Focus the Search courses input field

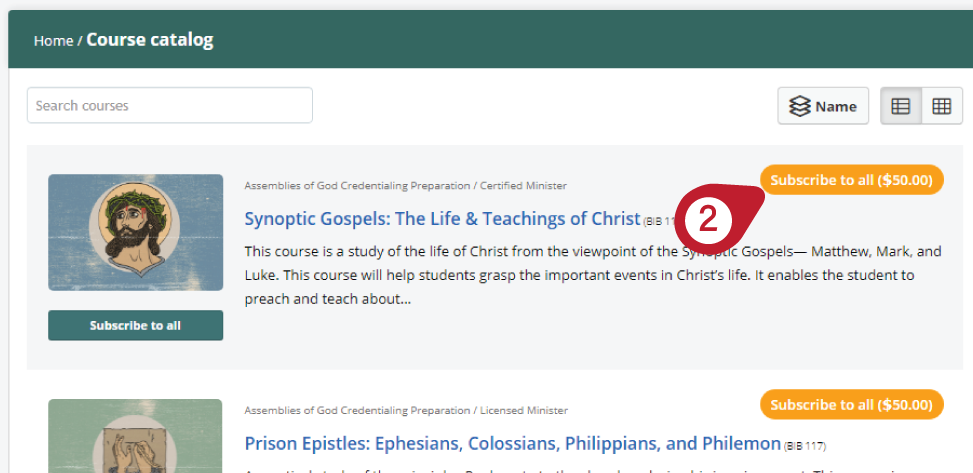169,106
